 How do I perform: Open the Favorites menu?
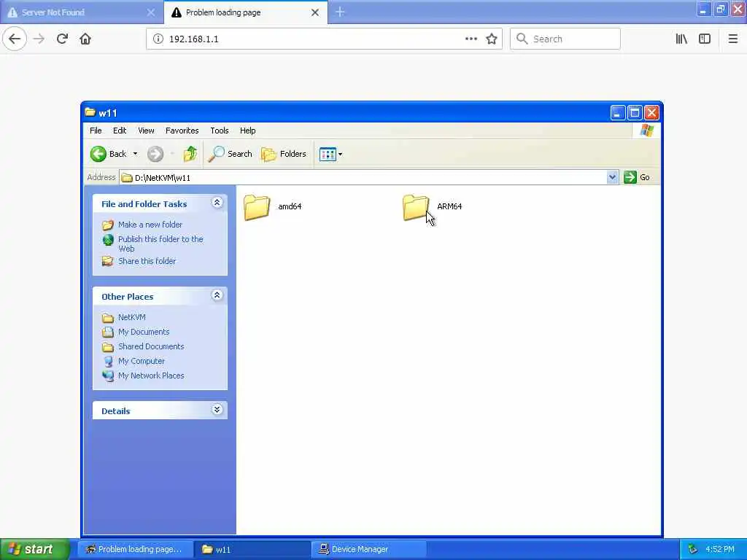coord(182,131)
